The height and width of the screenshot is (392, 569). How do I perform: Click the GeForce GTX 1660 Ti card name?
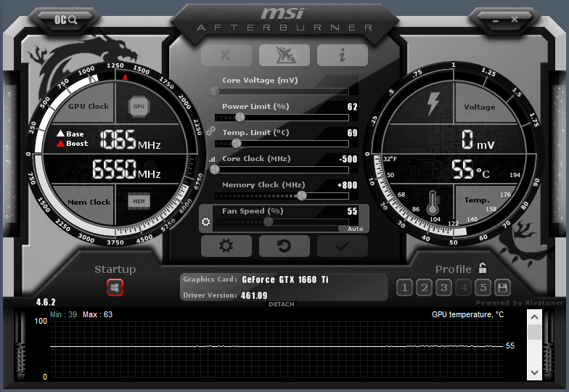[x=284, y=279]
